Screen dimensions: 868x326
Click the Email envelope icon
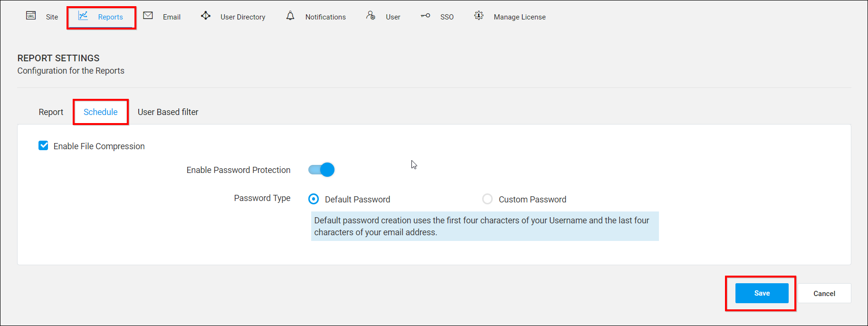[148, 16]
